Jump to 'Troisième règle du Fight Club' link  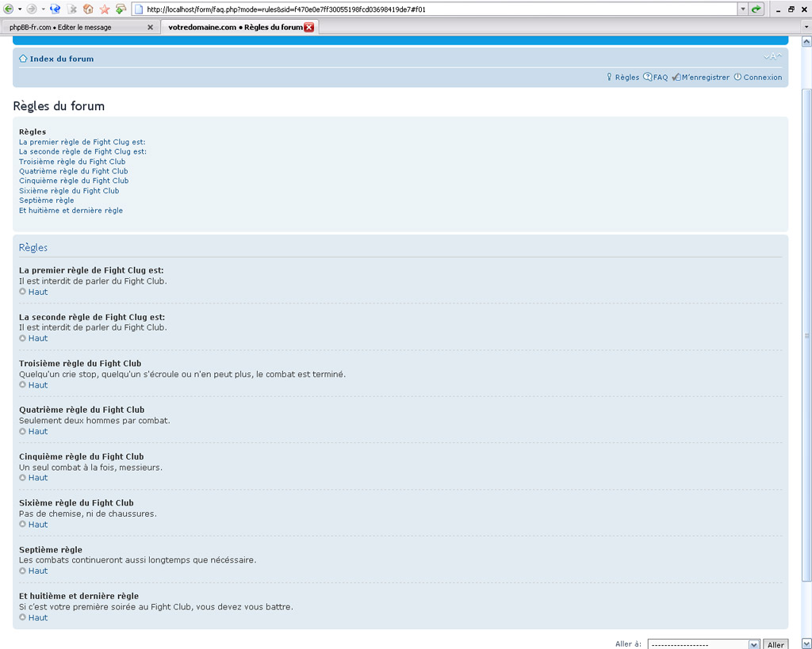pyautogui.click(x=72, y=162)
